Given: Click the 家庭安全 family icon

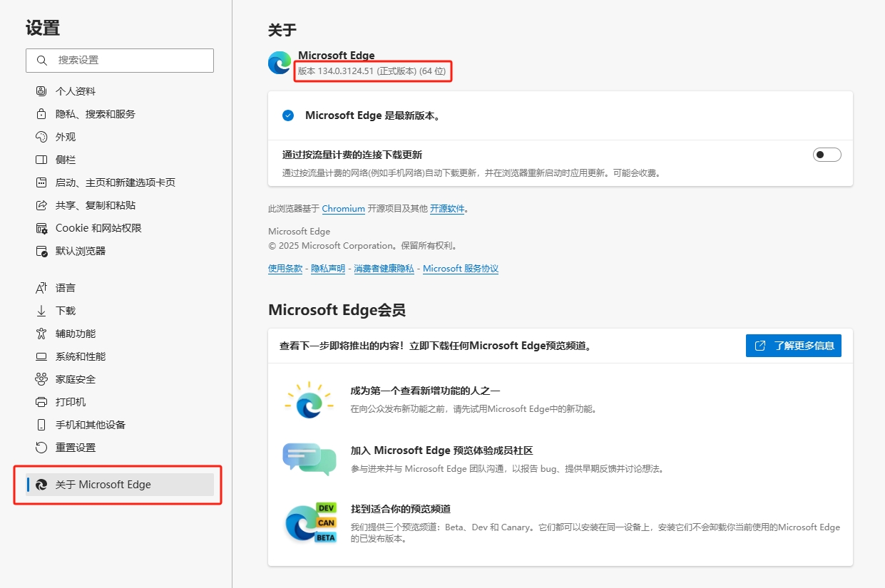Looking at the screenshot, I should [x=41, y=379].
